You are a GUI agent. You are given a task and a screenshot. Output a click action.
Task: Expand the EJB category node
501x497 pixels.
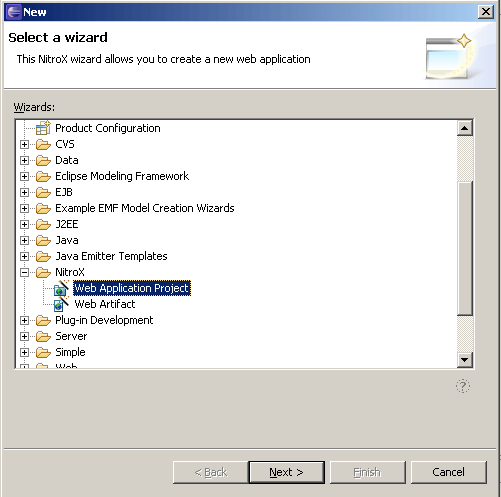coord(24,193)
